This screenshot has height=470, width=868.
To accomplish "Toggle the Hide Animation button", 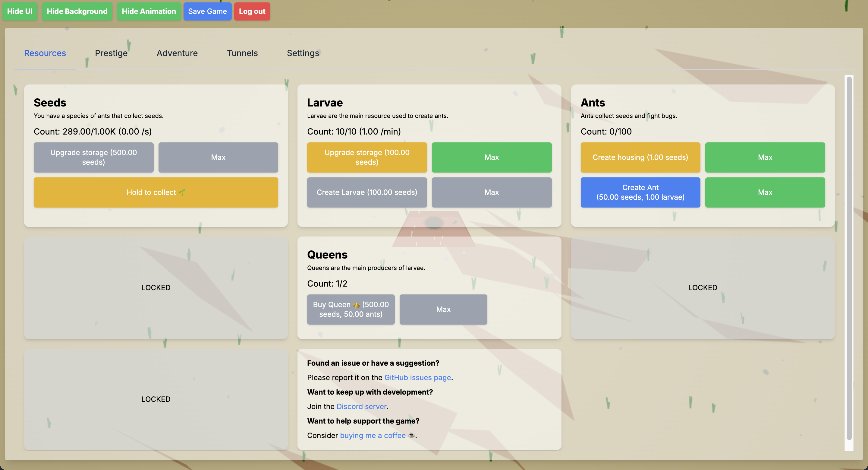I will point(149,11).
